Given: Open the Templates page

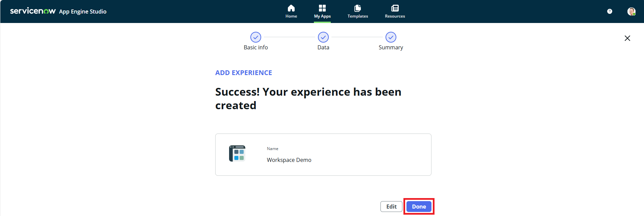Looking at the screenshot, I should tap(357, 11).
